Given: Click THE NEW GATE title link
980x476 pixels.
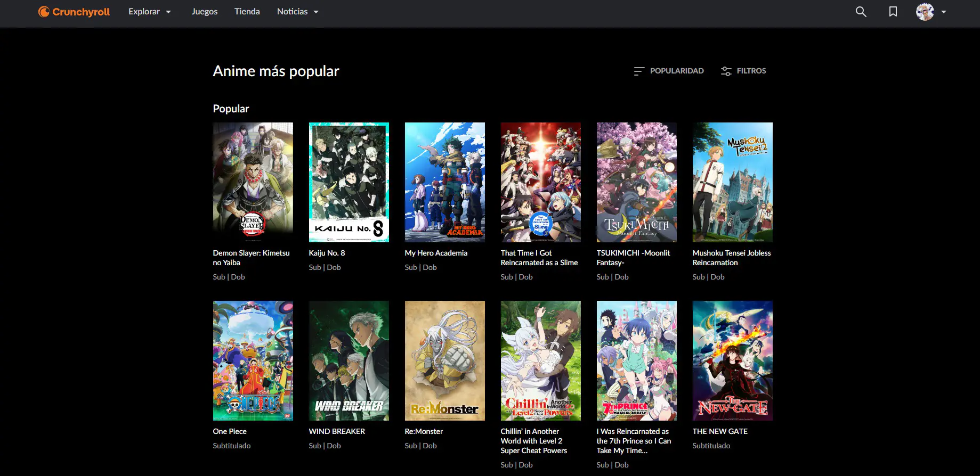Looking at the screenshot, I should 720,431.
